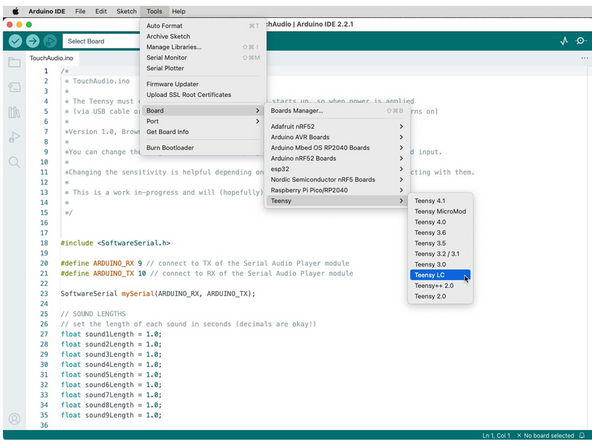Expand Nordic Semiconductor nRF5 Boards submenu
Viewport: 592px width, 444px height.
coord(337,179)
